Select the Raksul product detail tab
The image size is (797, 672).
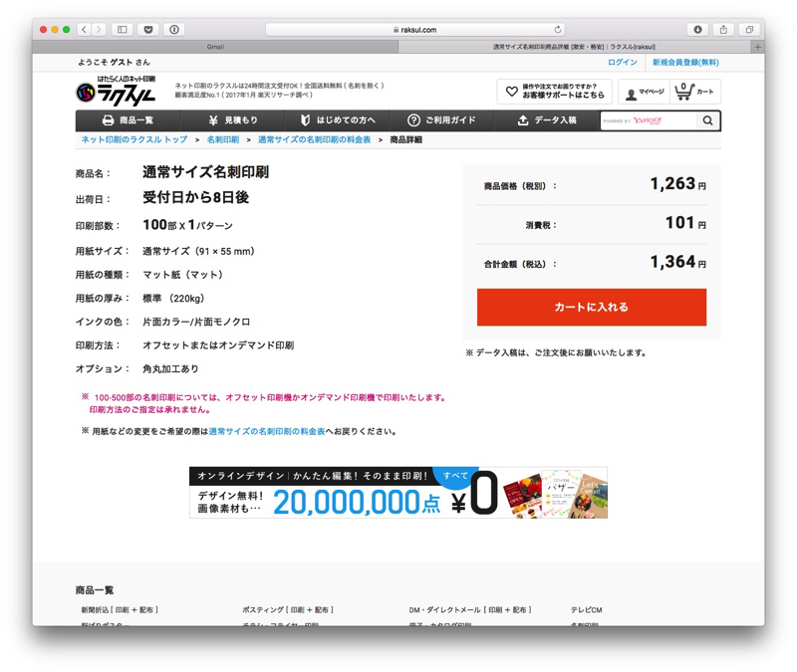tap(575, 47)
